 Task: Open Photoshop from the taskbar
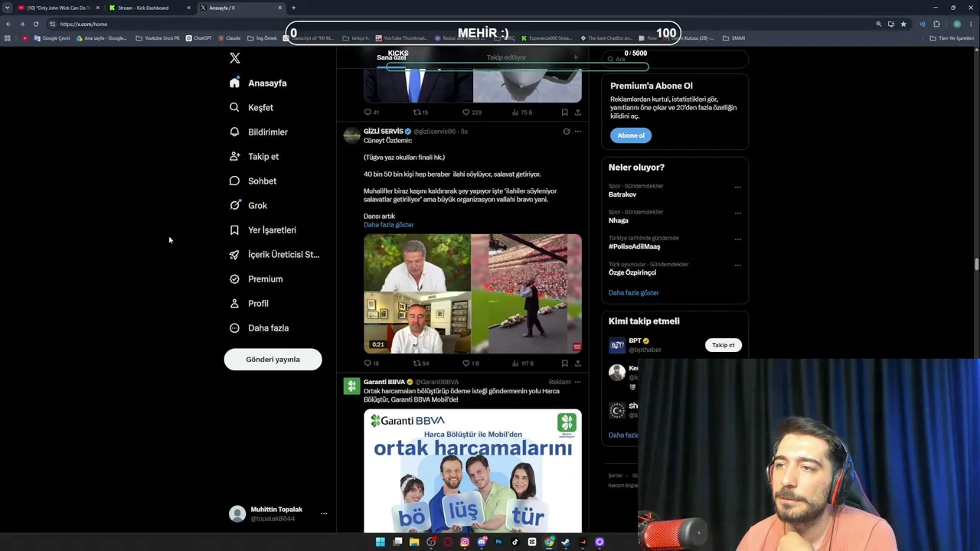tap(498, 542)
